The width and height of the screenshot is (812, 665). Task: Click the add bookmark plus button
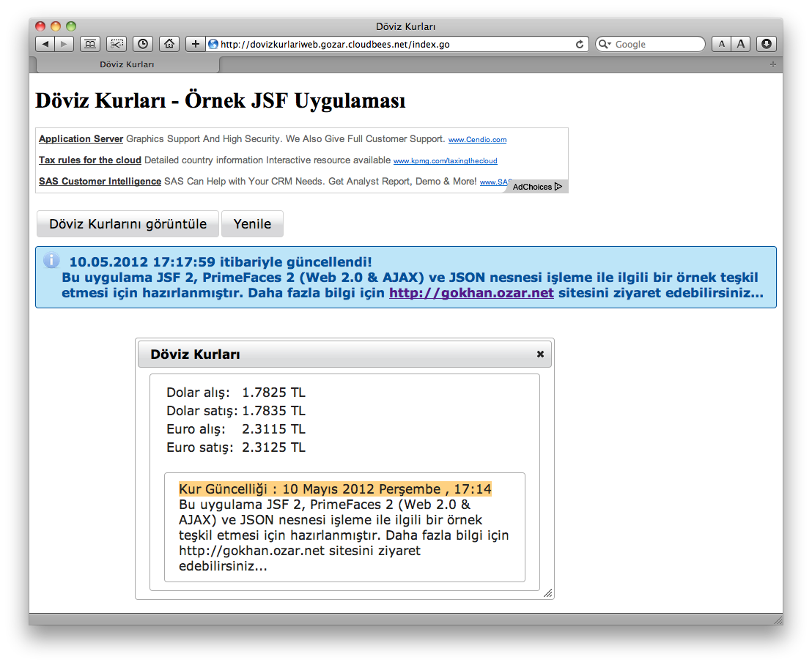point(195,44)
